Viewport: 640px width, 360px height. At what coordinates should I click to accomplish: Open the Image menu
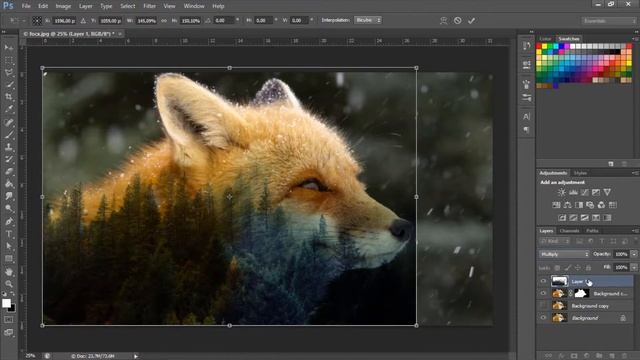click(x=63, y=6)
